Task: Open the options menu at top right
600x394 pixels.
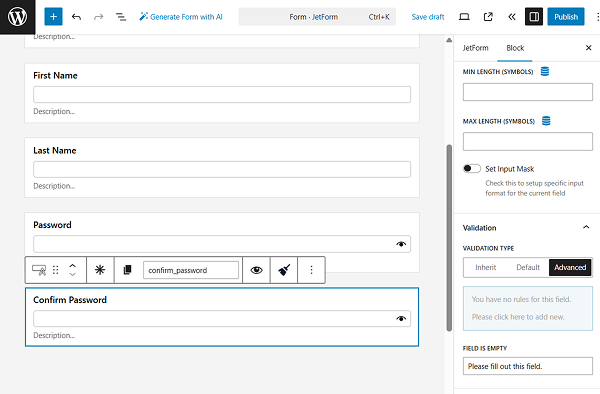Action: (597, 17)
